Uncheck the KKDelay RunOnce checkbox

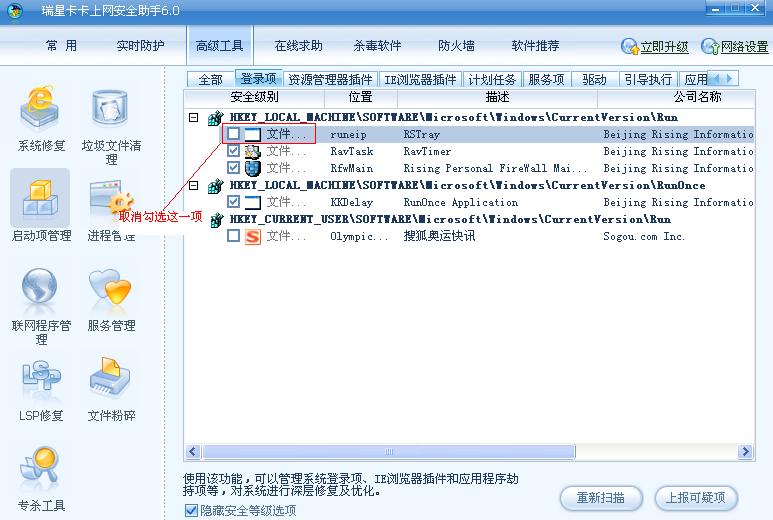click(x=233, y=202)
